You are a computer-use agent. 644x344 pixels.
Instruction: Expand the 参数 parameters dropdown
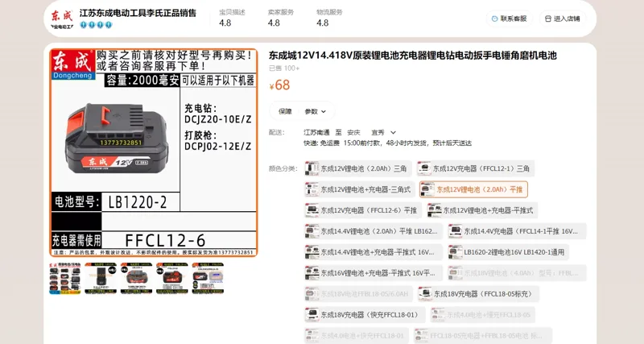tap(316, 111)
